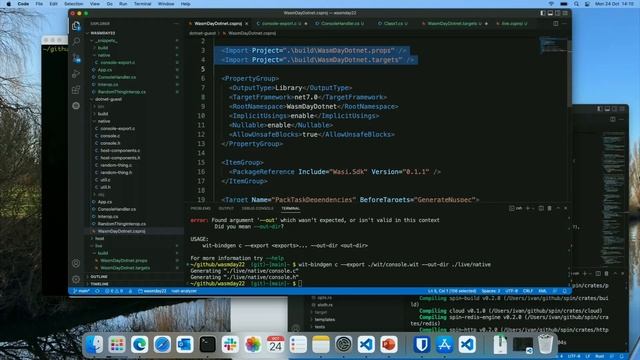The height and width of the screenshot is (360, 640).
Task: Open Terminal app from the Dock
Action: [x=207, y=344]
